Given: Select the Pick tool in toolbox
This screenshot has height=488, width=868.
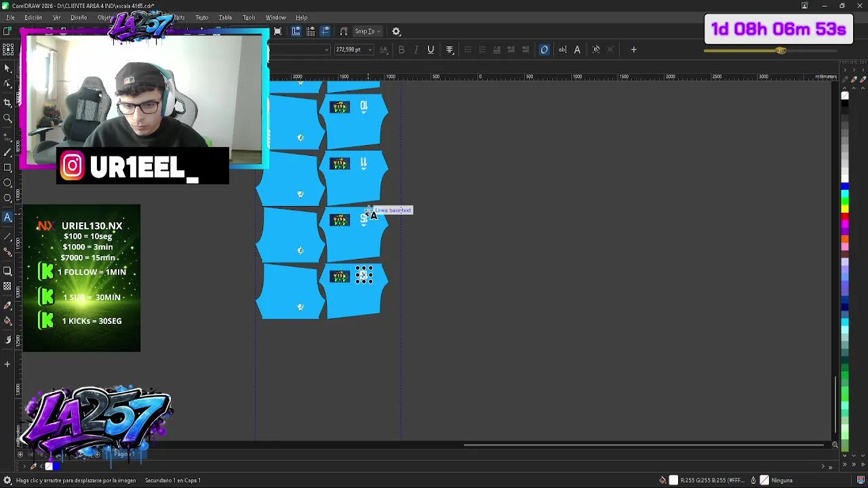Looking at the screenshot, I should pyautogui.click(x=7, y=68).
